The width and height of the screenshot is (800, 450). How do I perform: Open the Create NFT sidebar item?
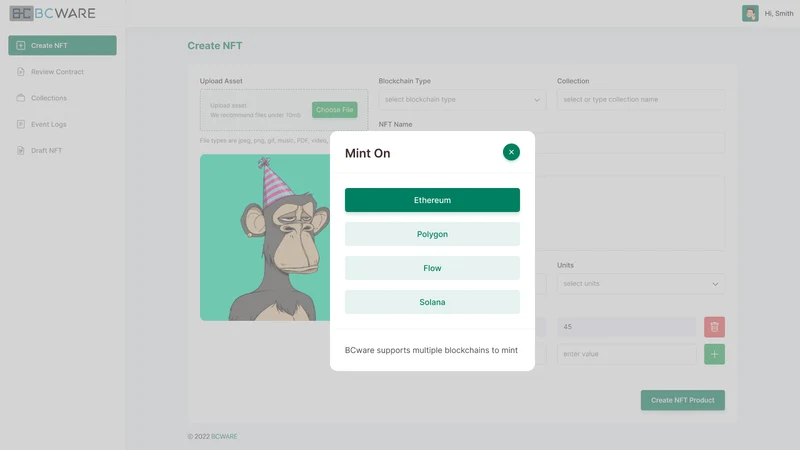(x=62, y=45)
